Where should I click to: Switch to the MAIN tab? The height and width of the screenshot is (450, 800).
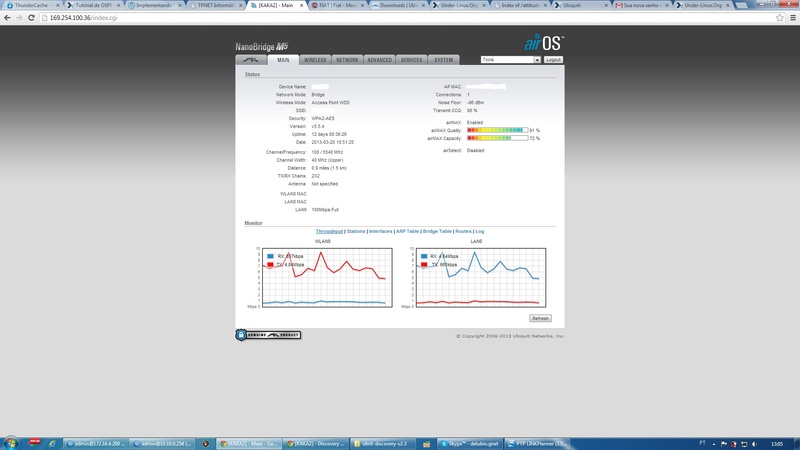point(283,60)
